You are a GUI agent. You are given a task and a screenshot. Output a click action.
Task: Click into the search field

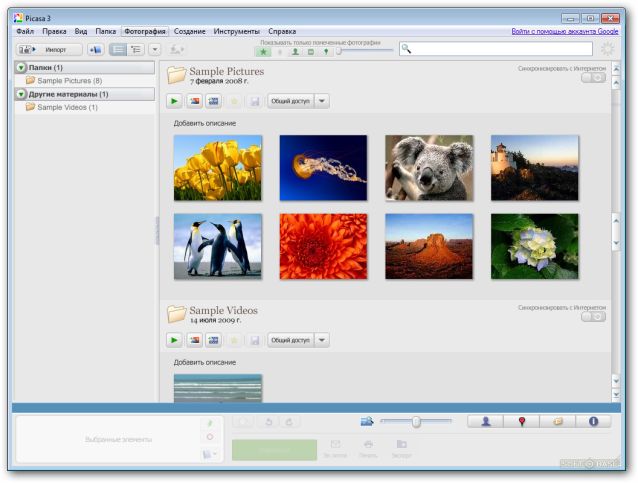coord(496,49)
